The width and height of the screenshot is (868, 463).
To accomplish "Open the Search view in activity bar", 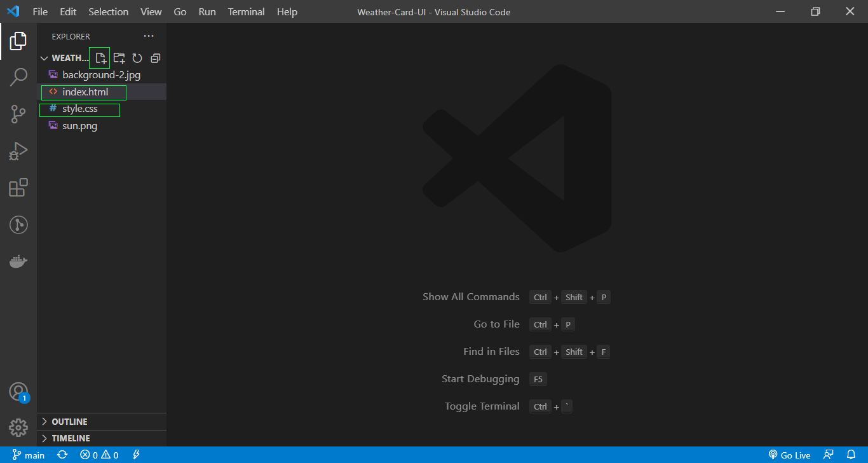I will coord(18,78).
